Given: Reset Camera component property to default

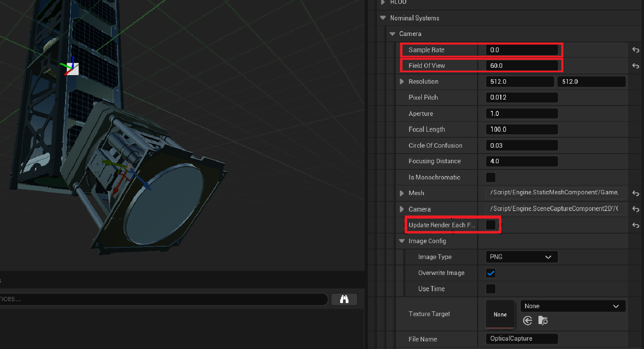Looking at the screenshot, I should (636, 209).
